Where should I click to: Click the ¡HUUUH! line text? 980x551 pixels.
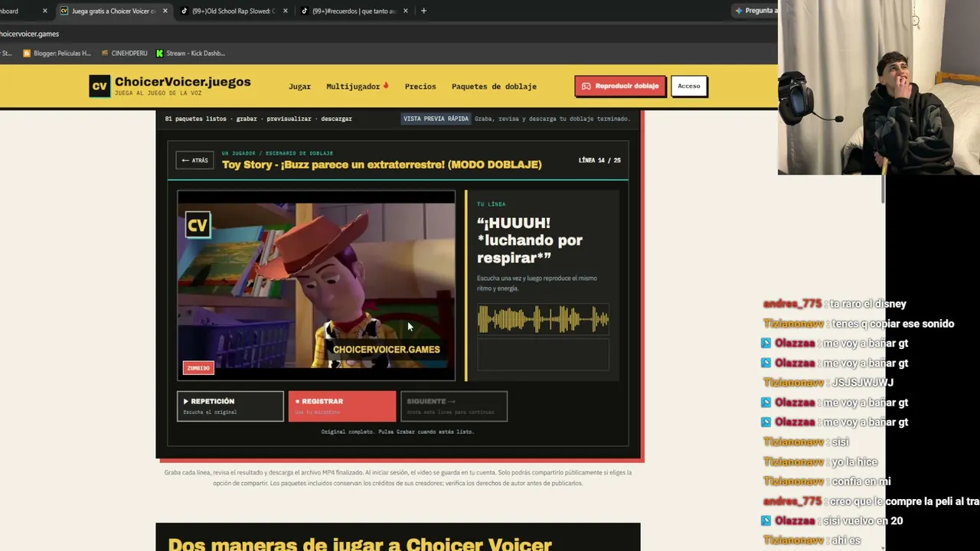click(530, 240)
